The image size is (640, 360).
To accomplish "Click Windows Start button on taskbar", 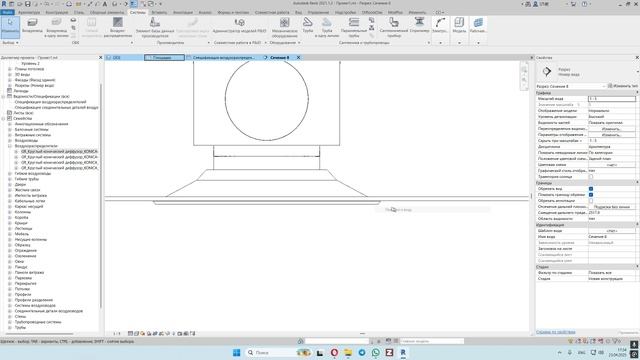I will [236, 352].
